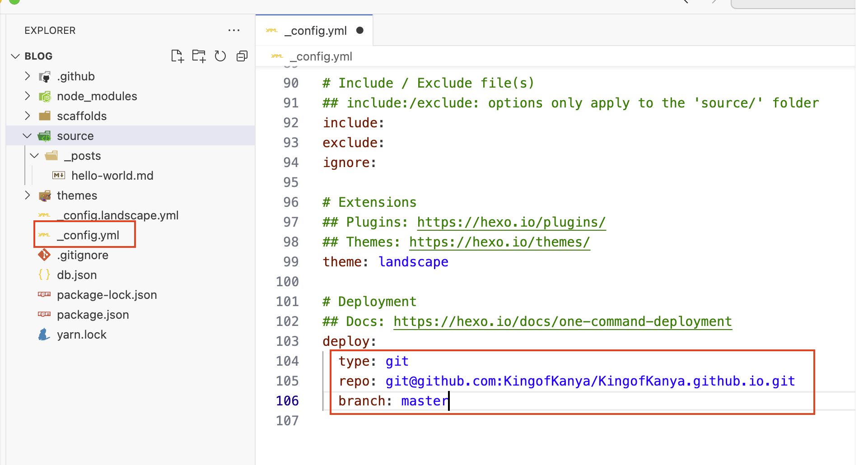The image size is (868, 465).
Task: Click the 'branch: master' line
Action: pyautogui.click(x=394, y=401)
